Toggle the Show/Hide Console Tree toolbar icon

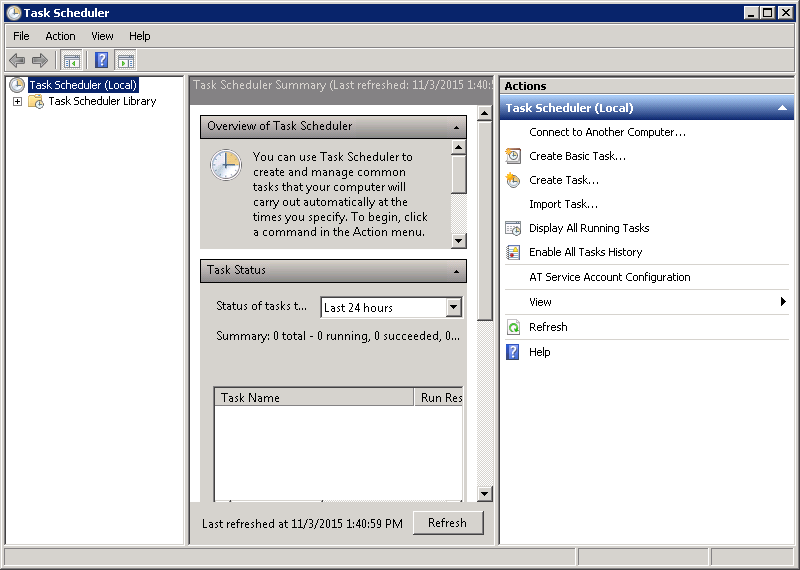[71, 60]
